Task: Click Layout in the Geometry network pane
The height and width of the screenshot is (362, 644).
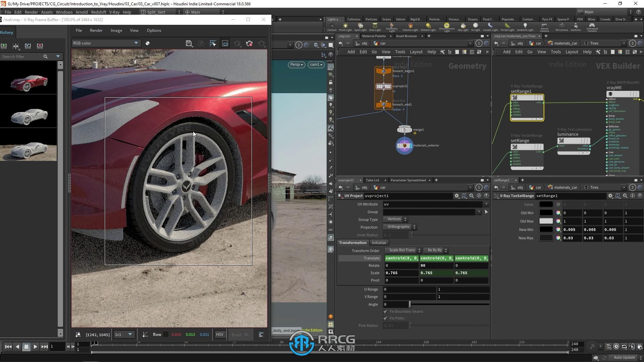Action: point(416,52)
